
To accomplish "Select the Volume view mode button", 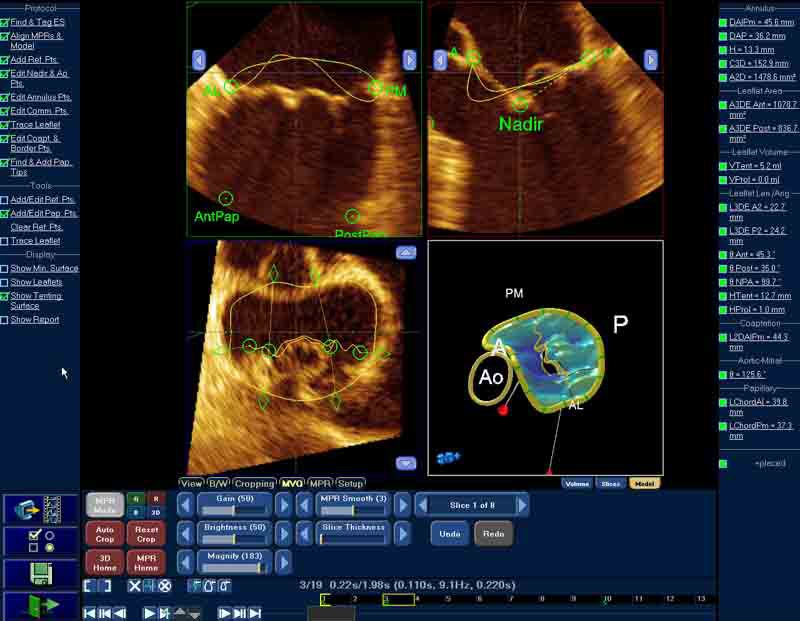I will click(577, 484).
